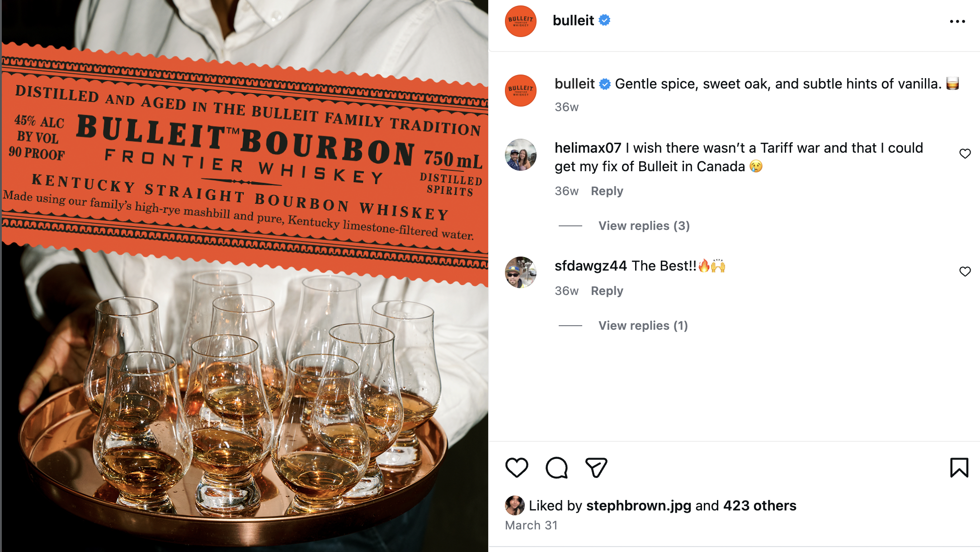Expand View replies (3) under helimax07
The width and height of the screenshot is (980, 552).
[x=644, y=225]
